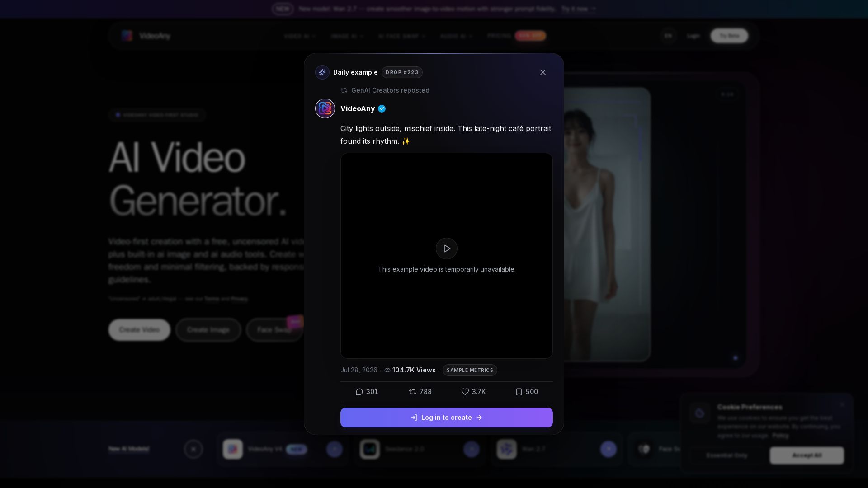Click Essential Only cookies button
This screenshot has width=868, height=488.
tap(727, 455)
